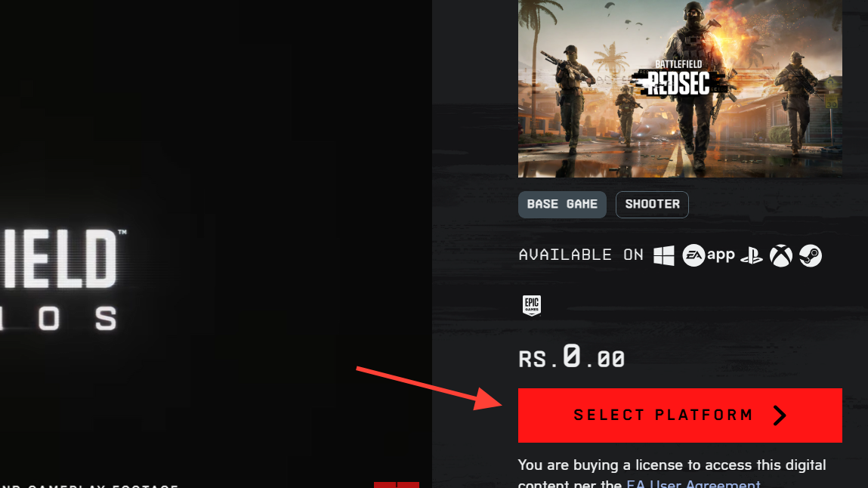
Task: Click the red control below the video panel
Action: [397, 485]
